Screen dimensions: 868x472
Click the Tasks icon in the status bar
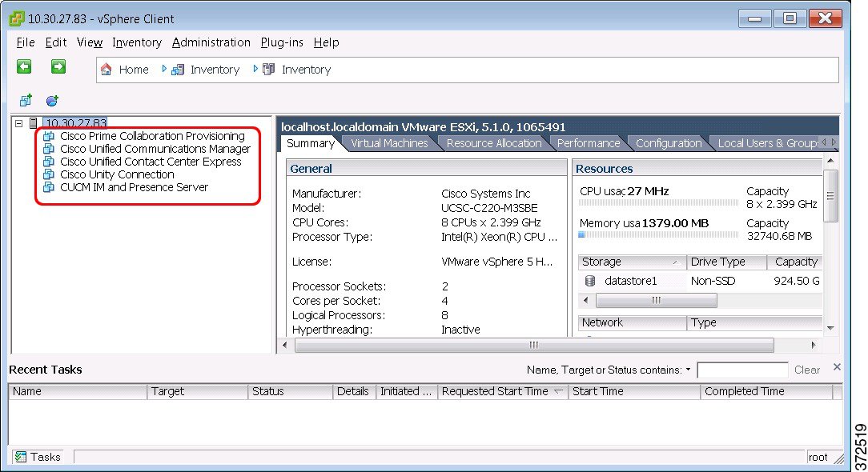(21, 457)
